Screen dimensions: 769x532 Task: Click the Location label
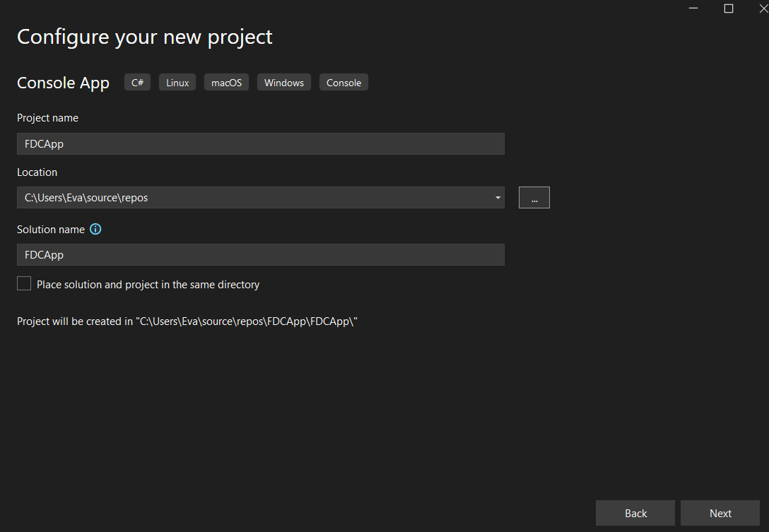(37, 172)
